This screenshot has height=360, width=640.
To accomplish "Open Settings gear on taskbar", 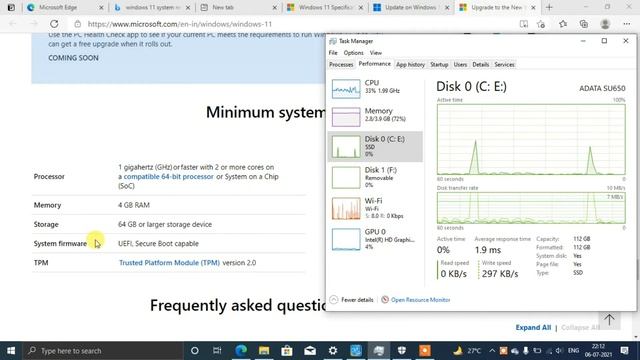I will pyautogui.click(x=333, y=351).
